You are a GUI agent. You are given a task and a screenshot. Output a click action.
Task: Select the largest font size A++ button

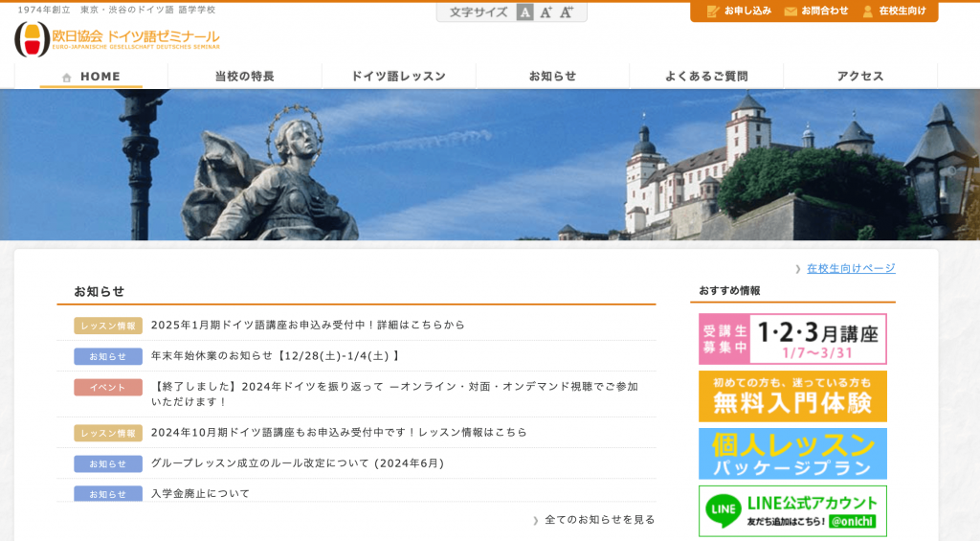(567, 11)
